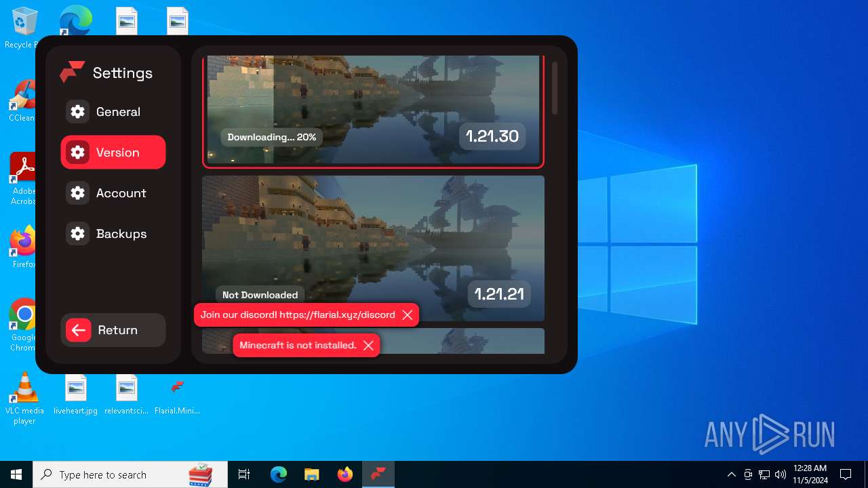Open Task View on the taskbar

point(244,474)
